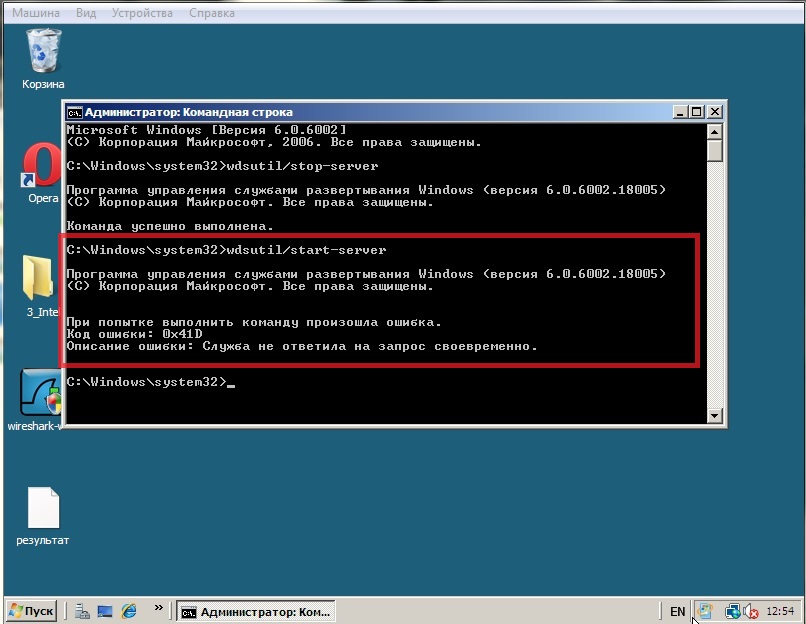
Task: Open Server Manager quick launch icon
Action: (82, 611)
